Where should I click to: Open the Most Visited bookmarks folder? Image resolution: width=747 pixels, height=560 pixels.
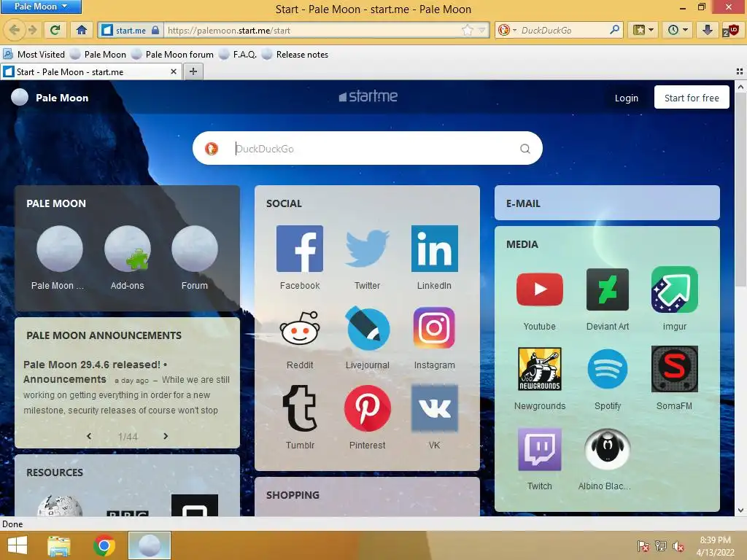click(34, 54)
